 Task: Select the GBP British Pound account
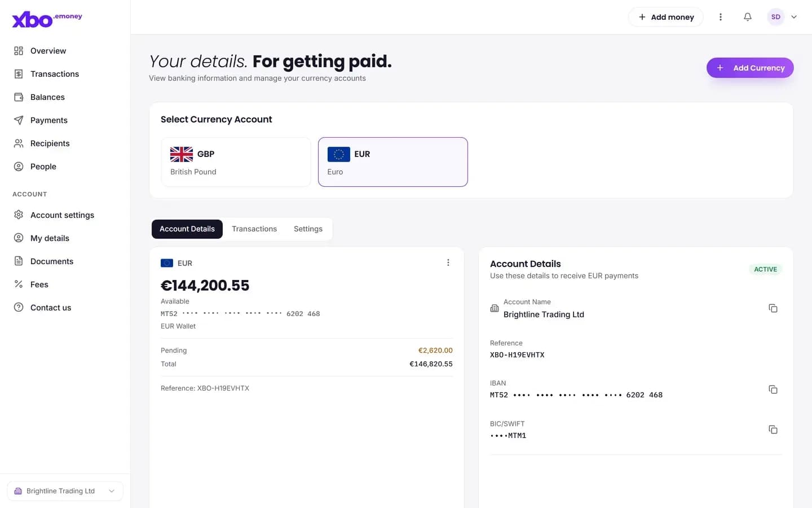236,162
